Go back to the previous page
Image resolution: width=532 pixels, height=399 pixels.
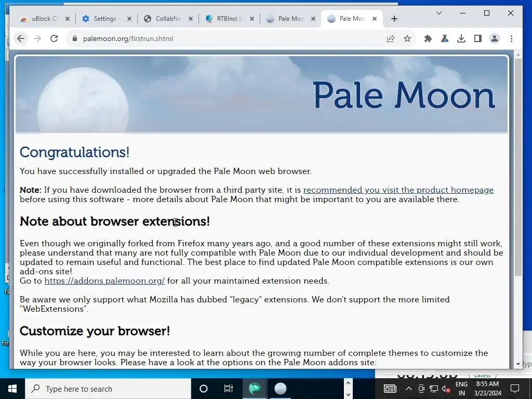click(21, 38)
